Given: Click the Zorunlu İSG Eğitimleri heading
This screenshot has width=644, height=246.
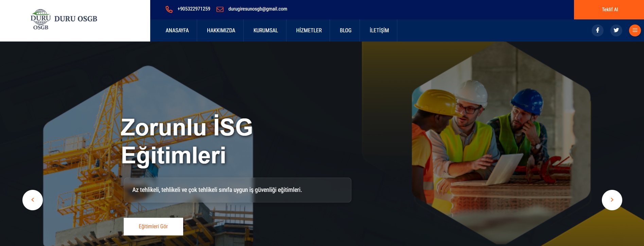Looking at the screenshot, I should pyautogui.click(x=187, y=141).
